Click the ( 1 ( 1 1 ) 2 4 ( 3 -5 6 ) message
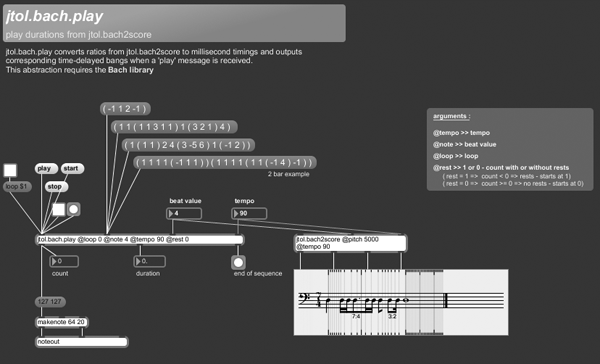This screenshot has width=600, height=364. tap(188, 145)
